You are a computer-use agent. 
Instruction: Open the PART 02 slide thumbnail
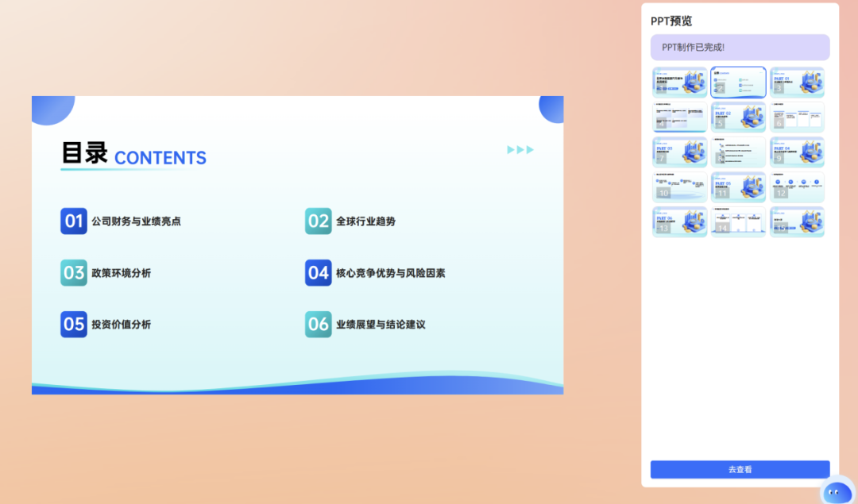(x=738, y=117)
